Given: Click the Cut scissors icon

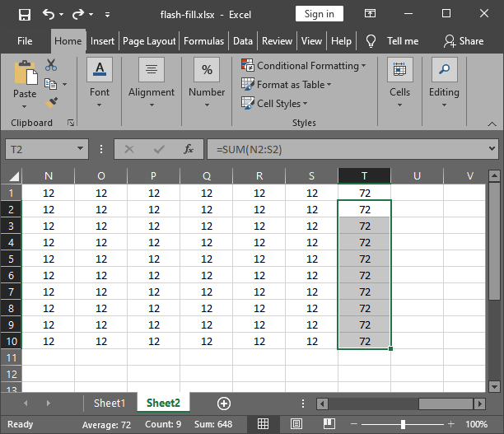Looking at the screenshot, I should tap(51, 65).
